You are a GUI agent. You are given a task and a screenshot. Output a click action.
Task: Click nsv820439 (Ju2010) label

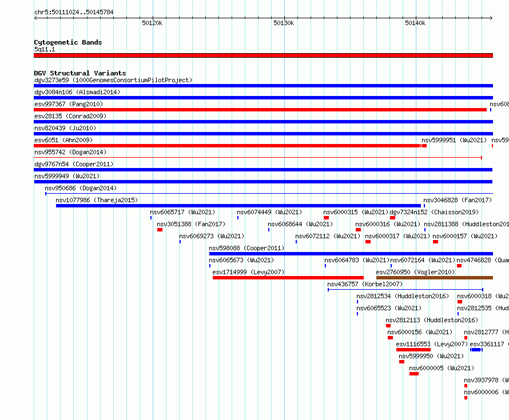tap(65, 128)
